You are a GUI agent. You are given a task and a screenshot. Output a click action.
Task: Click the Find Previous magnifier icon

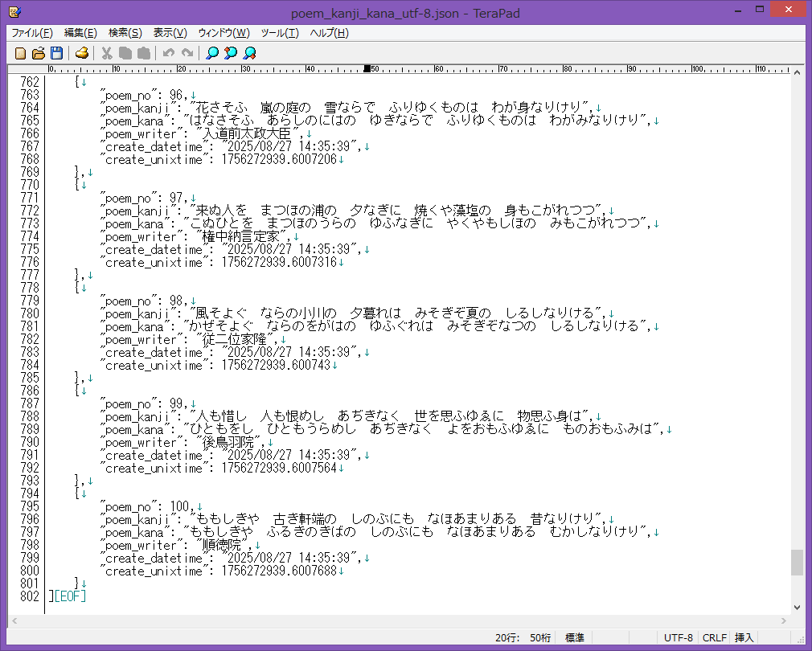click(x=231, y=53)
